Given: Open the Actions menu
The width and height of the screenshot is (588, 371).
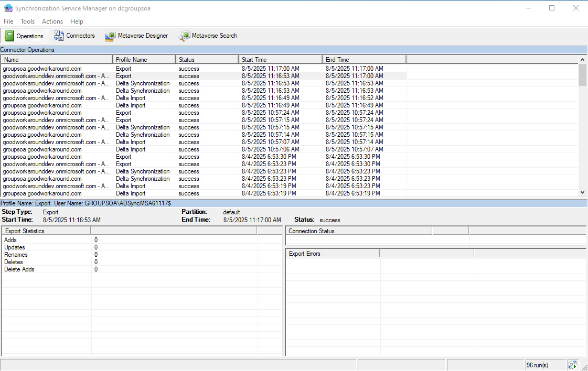Looking at the screenshot, I should pyautogui.click(x=52, y=21).
